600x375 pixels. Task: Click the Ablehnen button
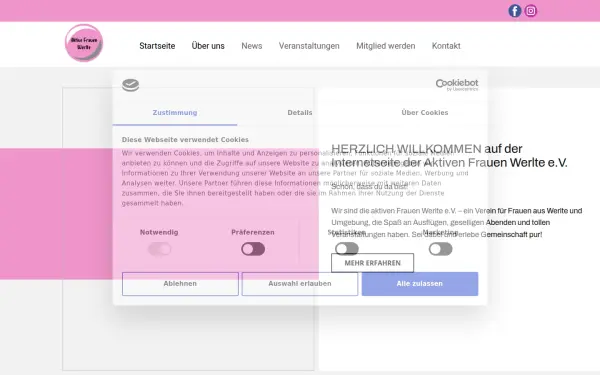point(180,284)
